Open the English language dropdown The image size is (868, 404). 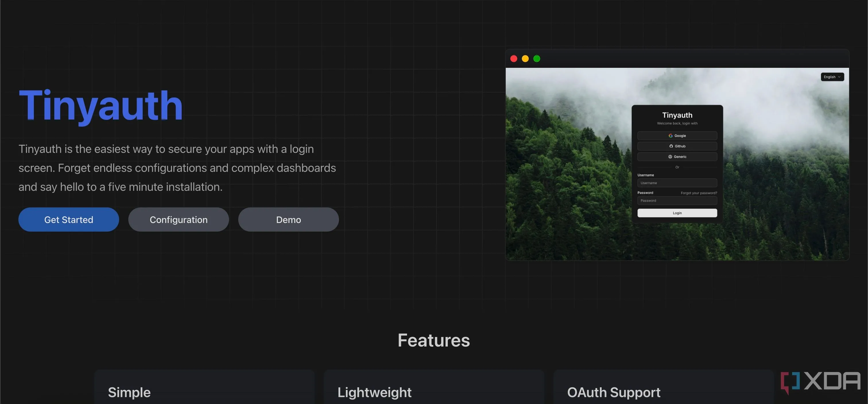coord(832,77)
